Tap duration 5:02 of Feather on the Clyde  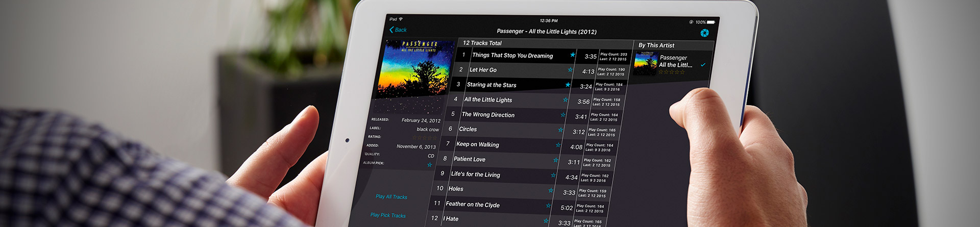[567, 208]
